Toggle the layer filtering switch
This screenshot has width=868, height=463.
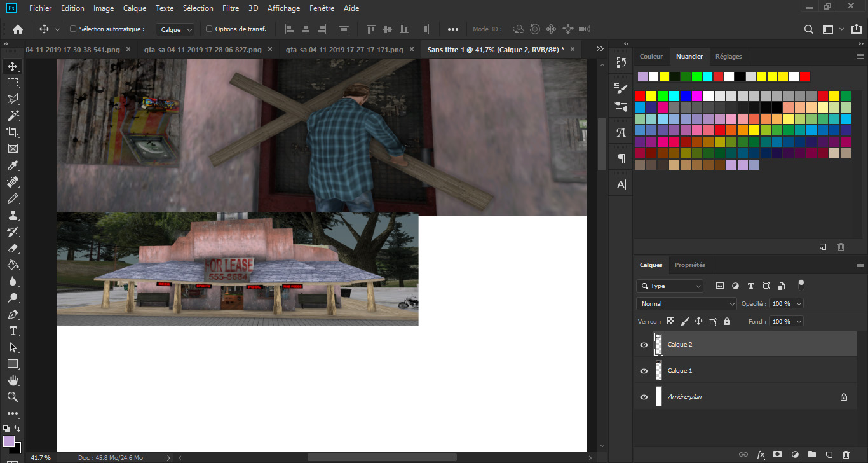[801, 284]
